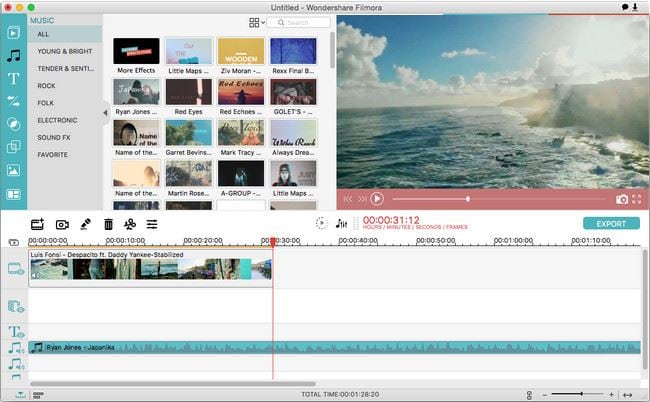Open the Elements picture icon in sidebar
Viewport: 650px width, 402px height.
tap(13, 170)
